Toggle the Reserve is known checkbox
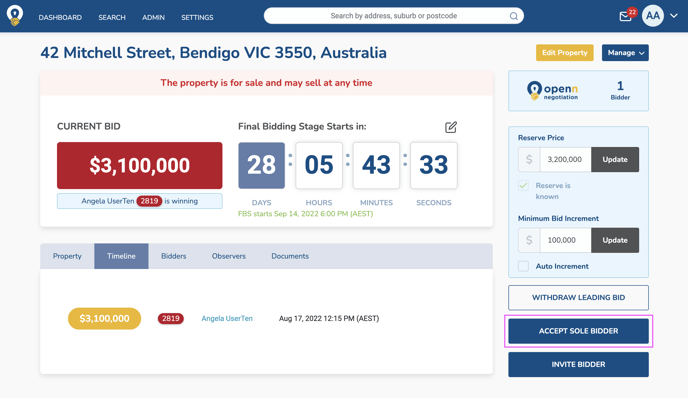The image size is (688, 398). [523, 186]
